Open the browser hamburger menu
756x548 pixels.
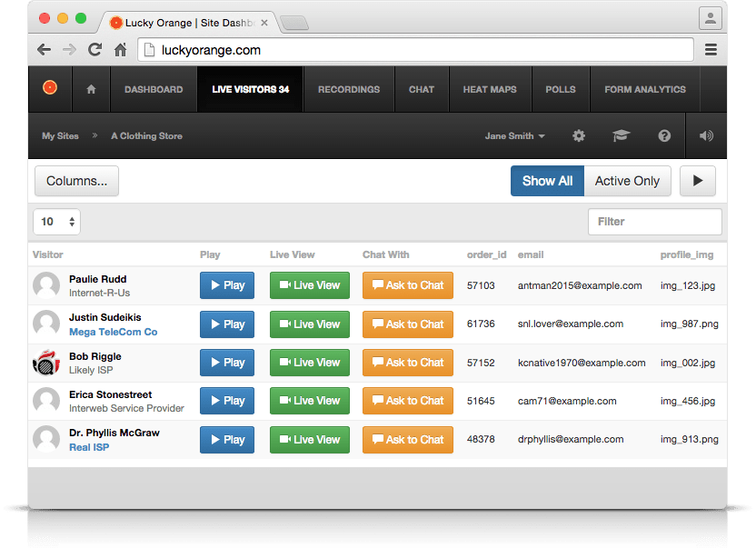711,50
